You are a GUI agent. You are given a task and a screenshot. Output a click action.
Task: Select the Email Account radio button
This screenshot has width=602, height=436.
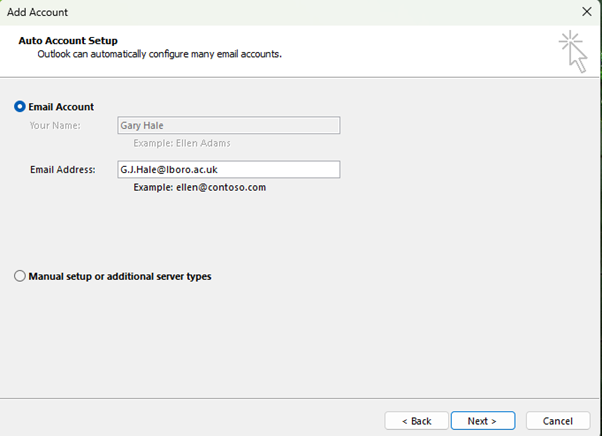point(20,107)
